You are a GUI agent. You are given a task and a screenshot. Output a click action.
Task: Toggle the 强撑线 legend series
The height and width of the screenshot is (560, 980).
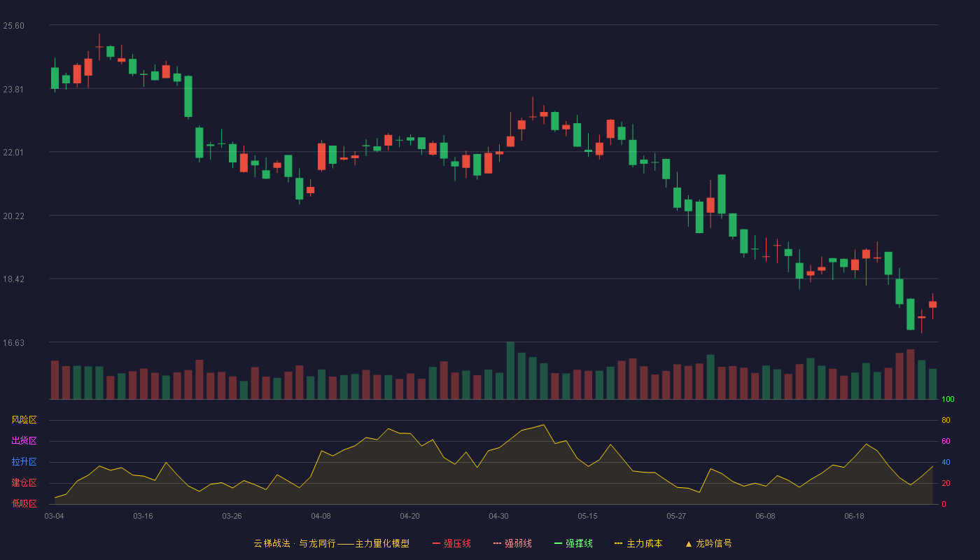(573, 543)
